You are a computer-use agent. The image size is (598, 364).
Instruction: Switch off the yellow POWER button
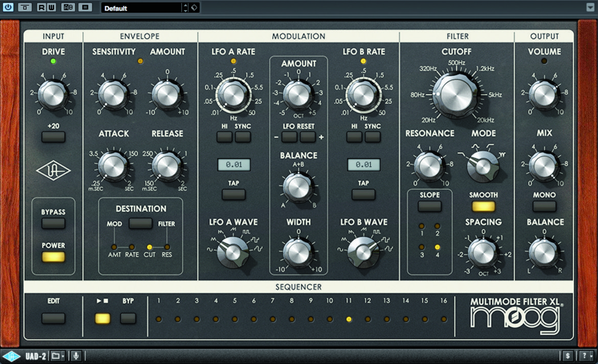pos(53,257)
